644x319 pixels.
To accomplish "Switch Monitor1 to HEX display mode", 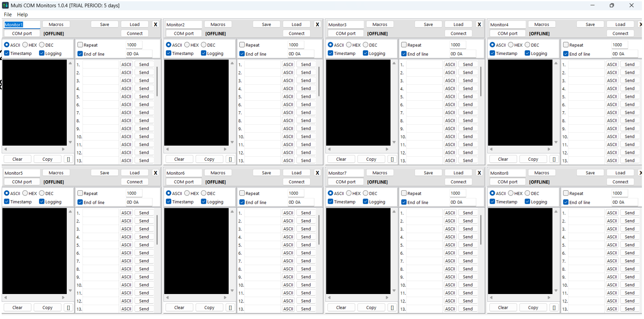I will click(26, 44).
